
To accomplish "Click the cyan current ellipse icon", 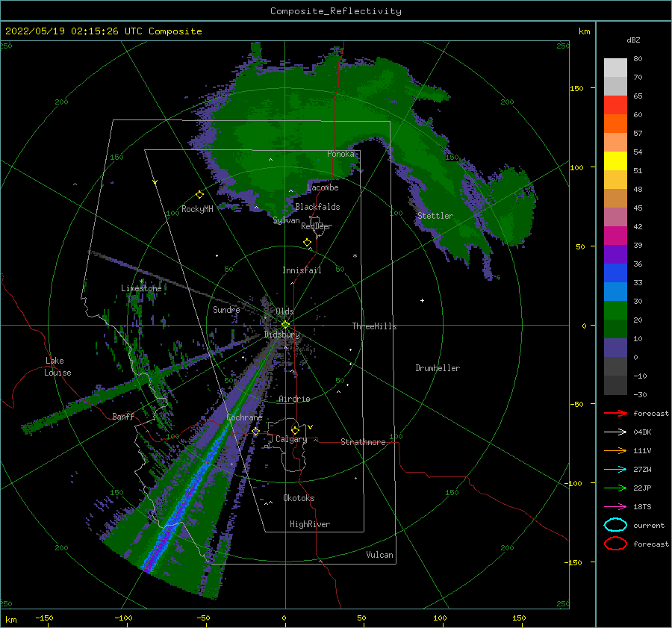I will pos(615,525).
